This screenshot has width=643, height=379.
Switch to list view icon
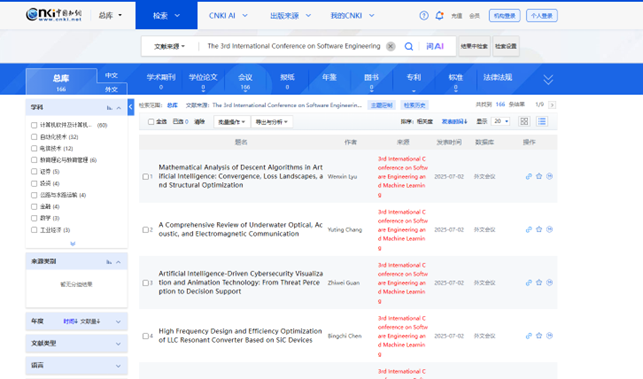coord(542,121)
